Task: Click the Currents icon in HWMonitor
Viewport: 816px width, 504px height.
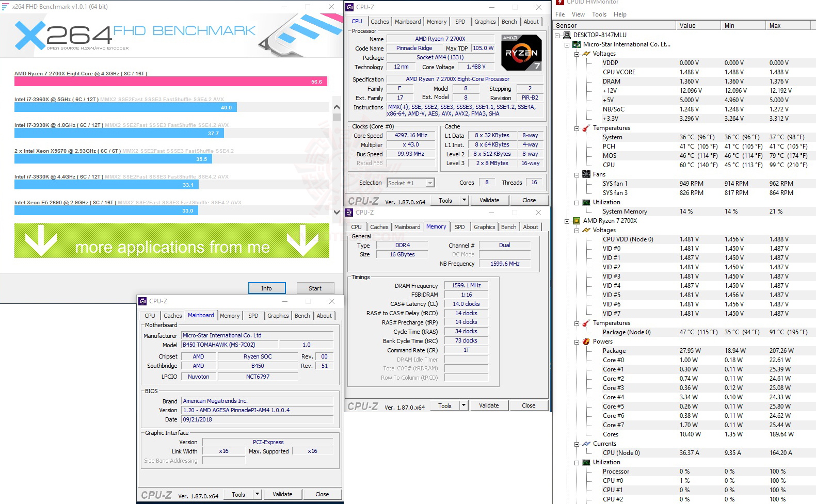Action: tap(586, 444)
